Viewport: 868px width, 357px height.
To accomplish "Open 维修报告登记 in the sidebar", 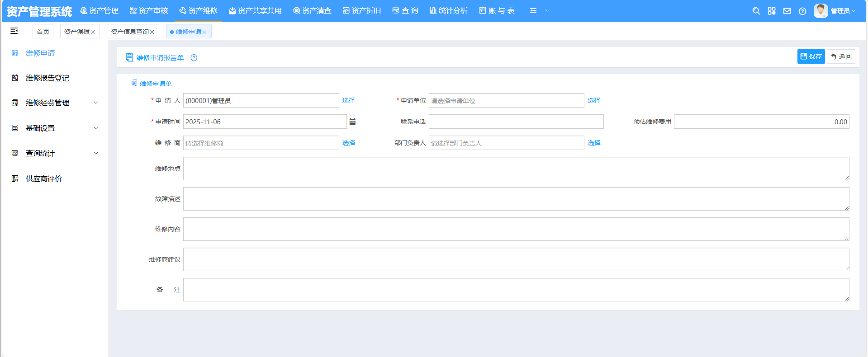I will [47, 78].
